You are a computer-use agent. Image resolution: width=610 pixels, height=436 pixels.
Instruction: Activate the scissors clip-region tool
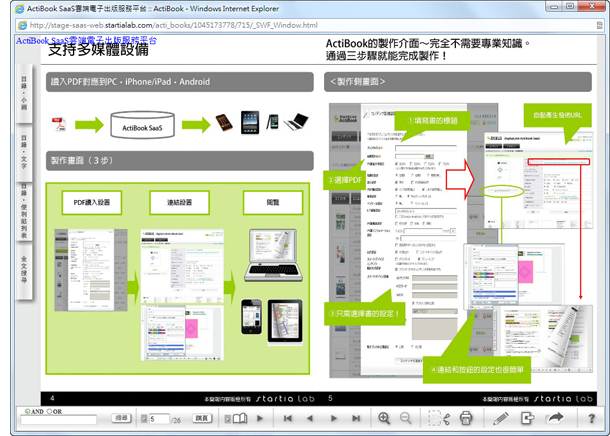439,418
